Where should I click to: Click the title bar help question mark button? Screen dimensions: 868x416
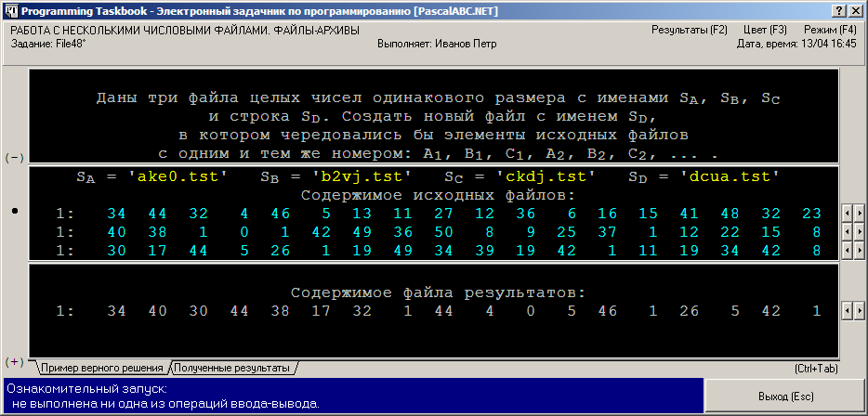[840, 10]
